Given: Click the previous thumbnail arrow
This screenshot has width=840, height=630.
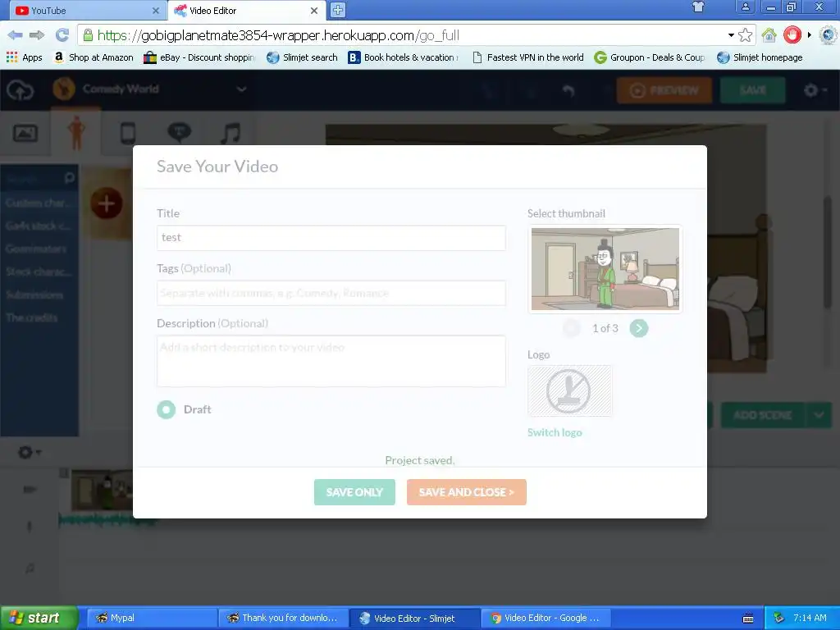Looking at the screenshot, I should click(x=572, y=328).
